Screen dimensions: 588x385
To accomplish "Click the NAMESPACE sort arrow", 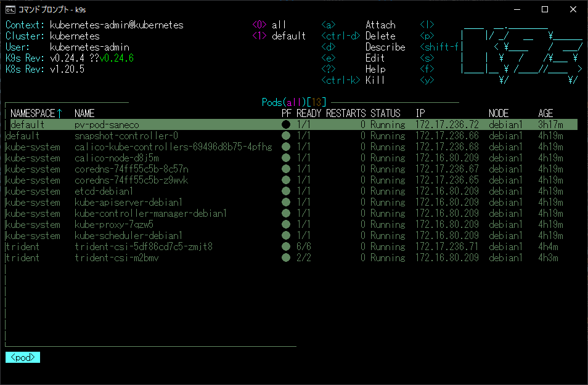I will [x=59, y=113].
